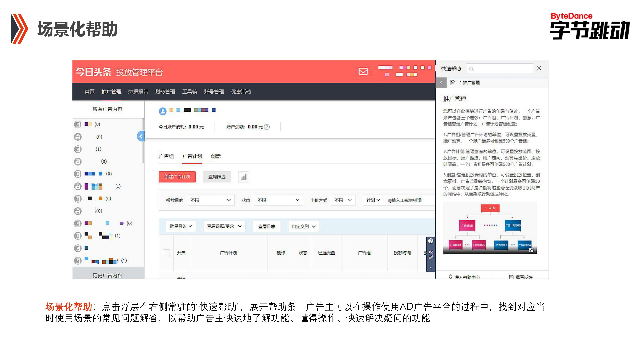Open the 投放目的 dropdown
The image size is (644, 362).
210,200
